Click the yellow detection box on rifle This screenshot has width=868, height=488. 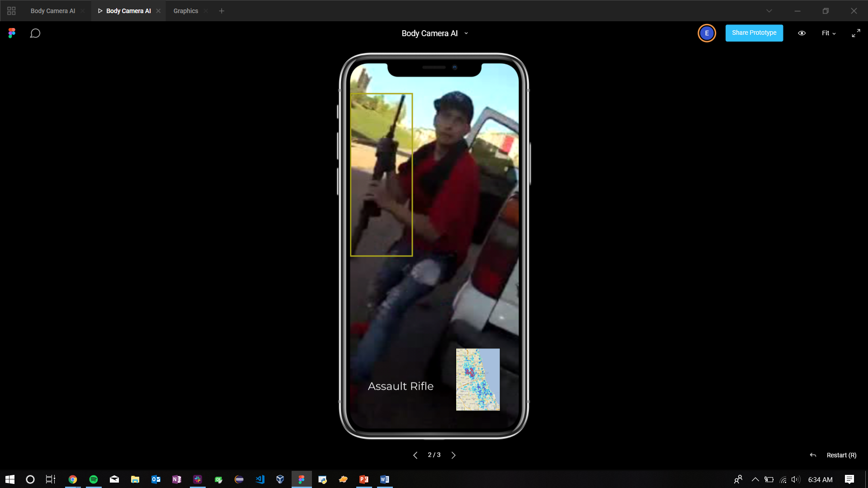381,174
